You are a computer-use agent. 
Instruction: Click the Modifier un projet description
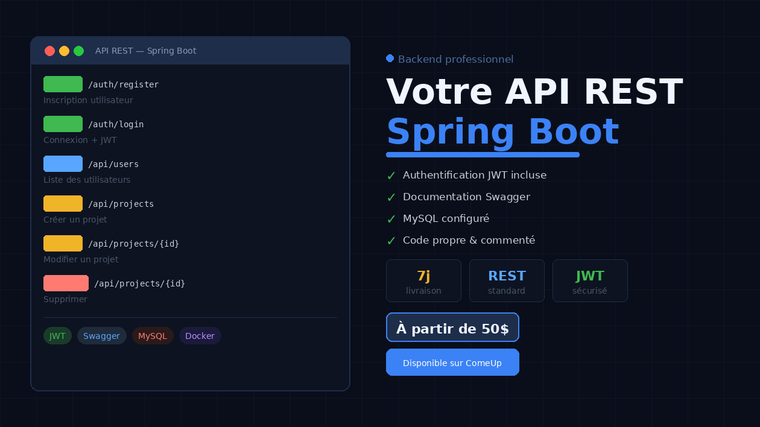[x=80, y=259]
